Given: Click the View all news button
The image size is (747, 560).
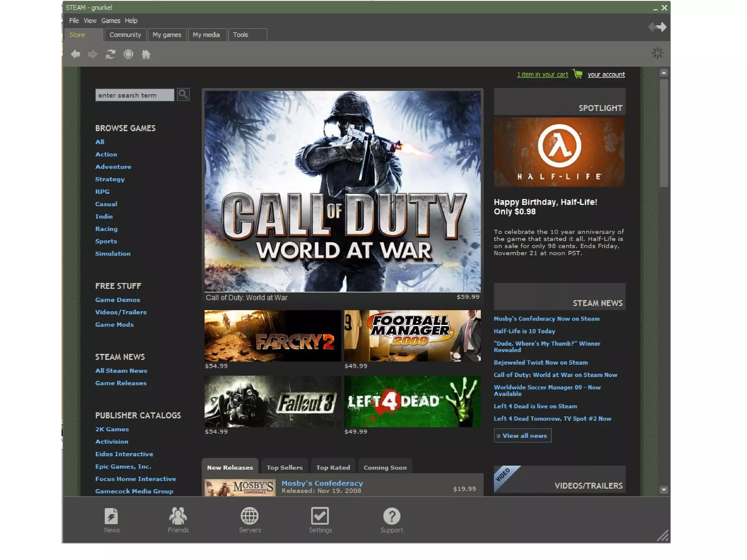Looking at the screenshot, I should [522, 436].
